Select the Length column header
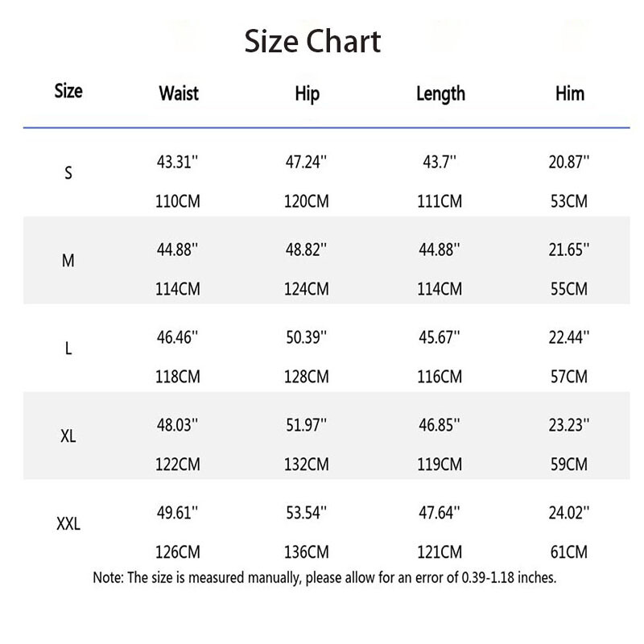The width and height of the screenshot is (644, 644). (x=440, y=93)
